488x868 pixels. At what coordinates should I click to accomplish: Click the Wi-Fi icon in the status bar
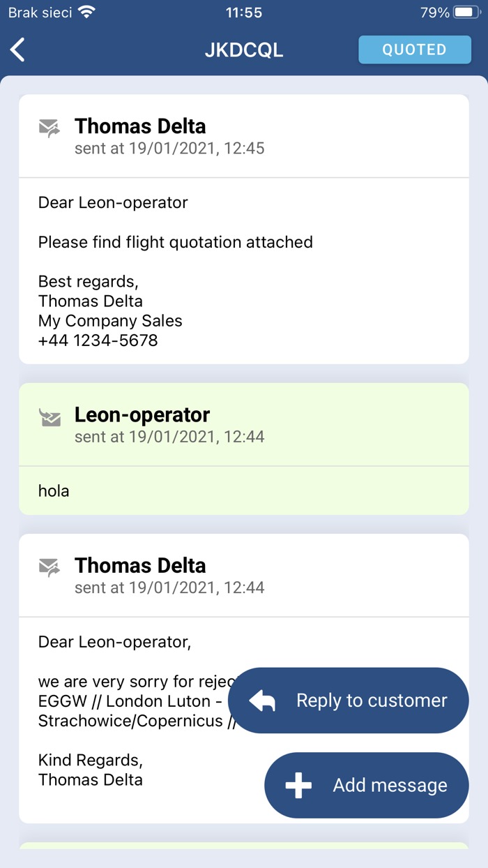[x=86, y=11]
